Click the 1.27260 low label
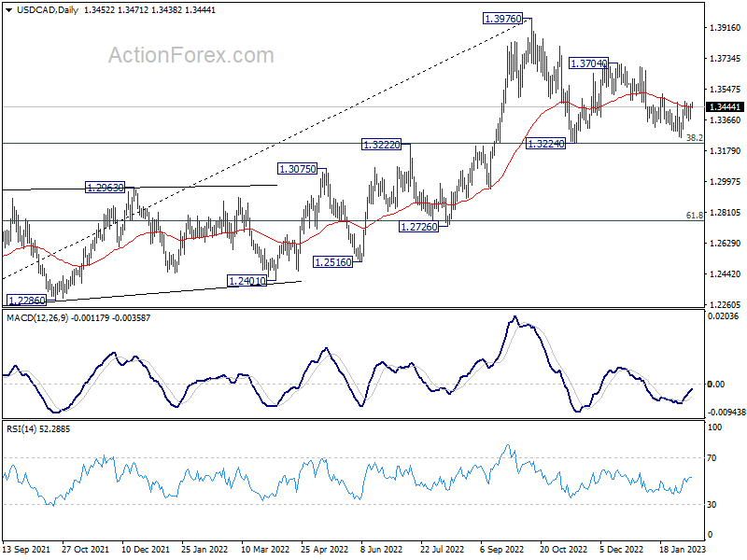 click(x=418, y=227)
